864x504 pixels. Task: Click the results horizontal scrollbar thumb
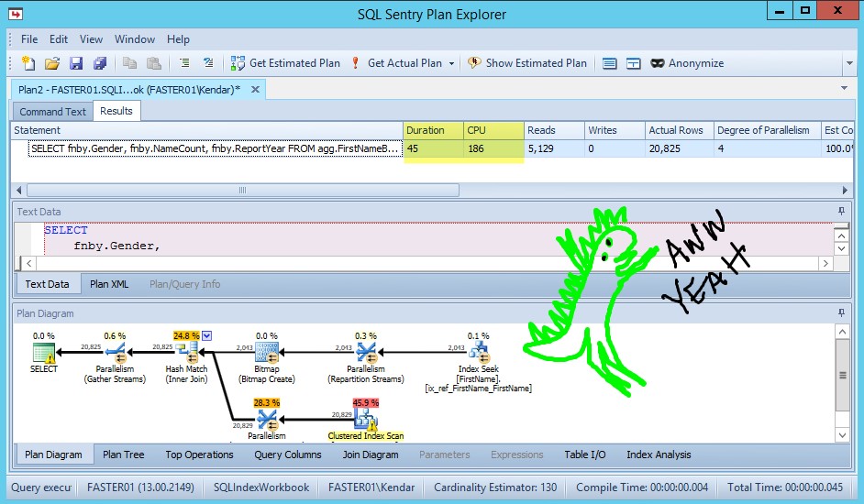click(242, 190)
